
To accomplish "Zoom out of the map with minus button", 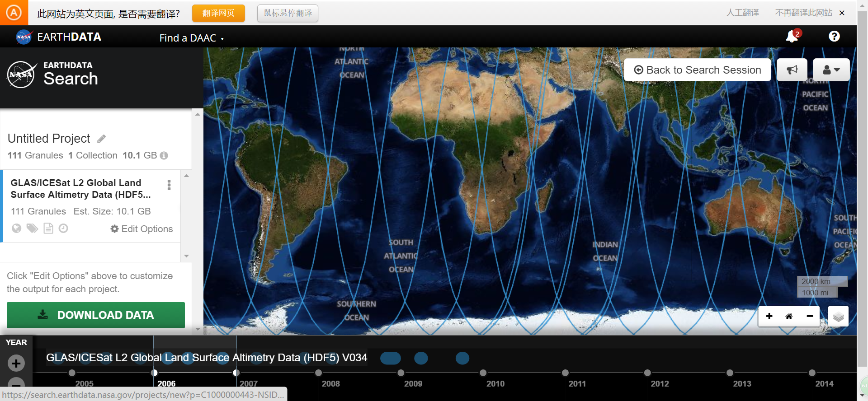I will pos(810,316).
